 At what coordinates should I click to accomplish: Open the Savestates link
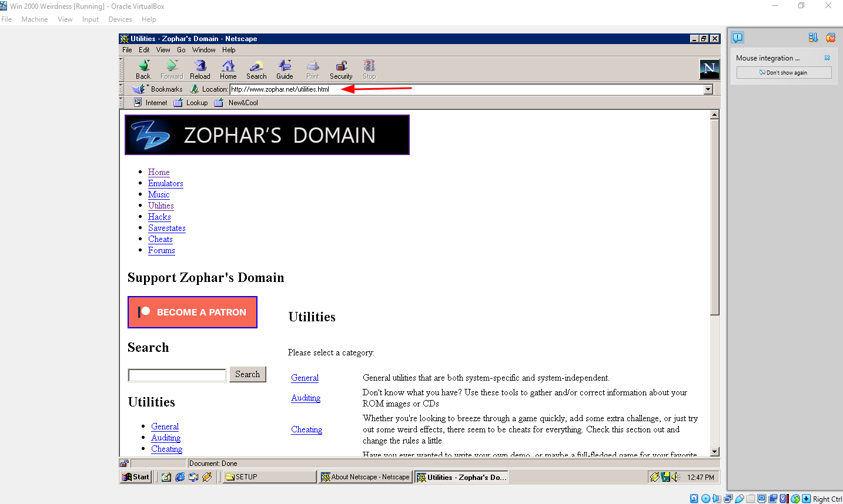tap(167, 228)
